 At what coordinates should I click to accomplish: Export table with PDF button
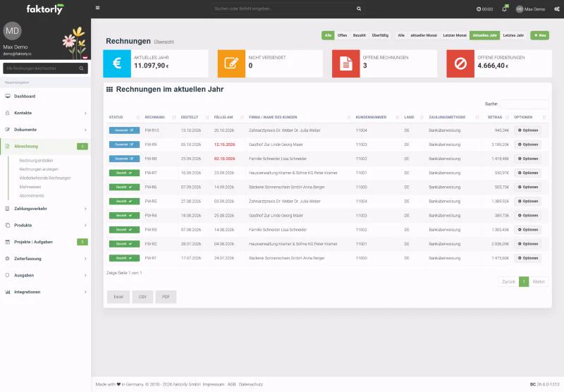click(166, 297)
